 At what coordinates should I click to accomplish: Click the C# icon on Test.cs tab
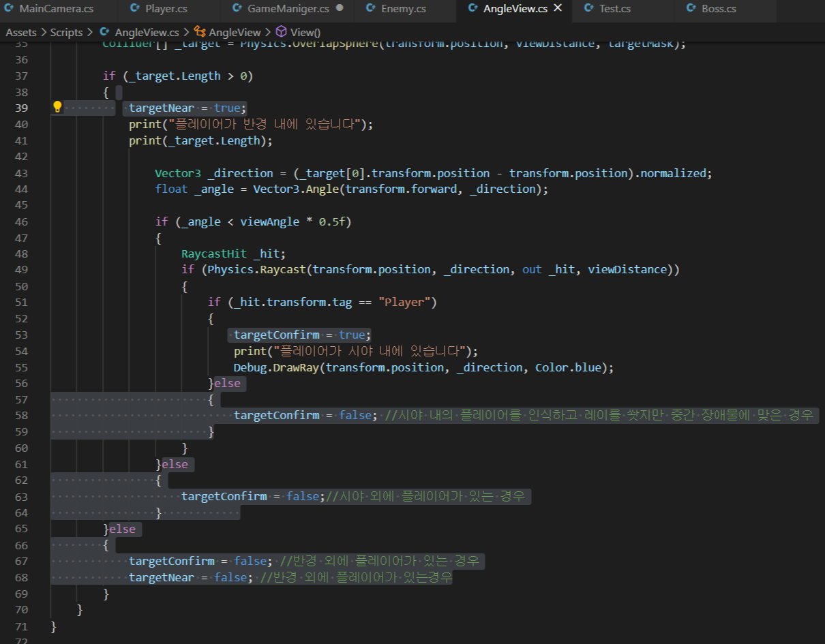[x=588, y=9]
